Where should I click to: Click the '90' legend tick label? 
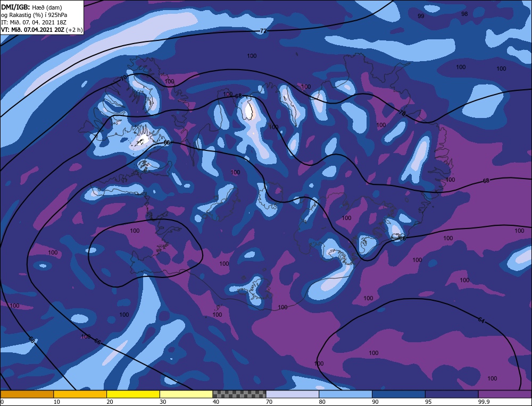click(375, 402)
